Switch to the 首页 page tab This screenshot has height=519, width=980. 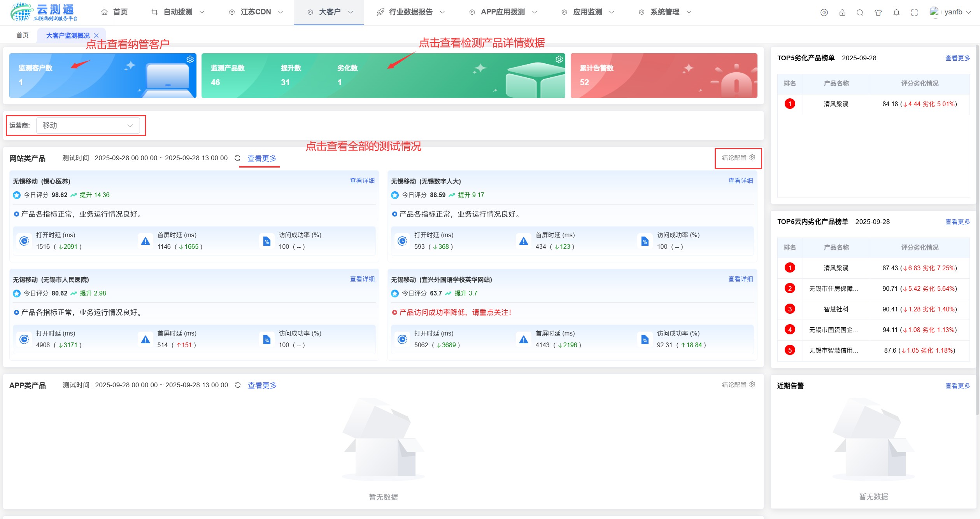pos(23,35)
